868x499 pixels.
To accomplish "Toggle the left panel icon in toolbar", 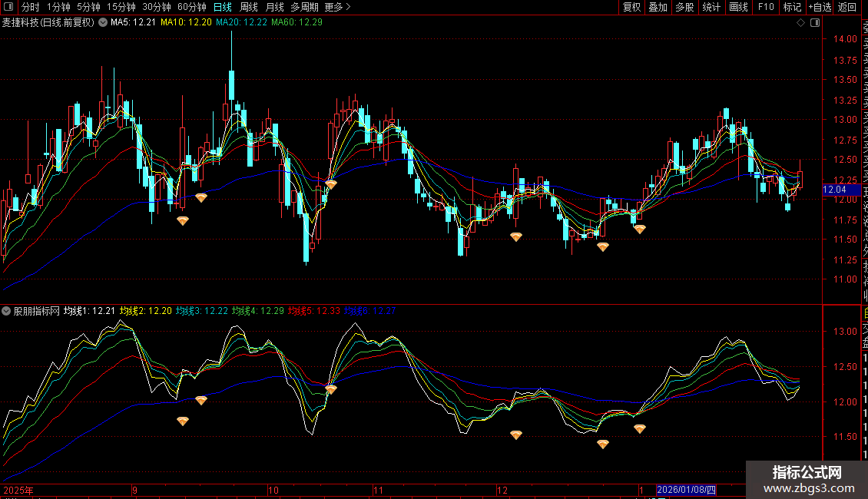I will pos(8,7).
